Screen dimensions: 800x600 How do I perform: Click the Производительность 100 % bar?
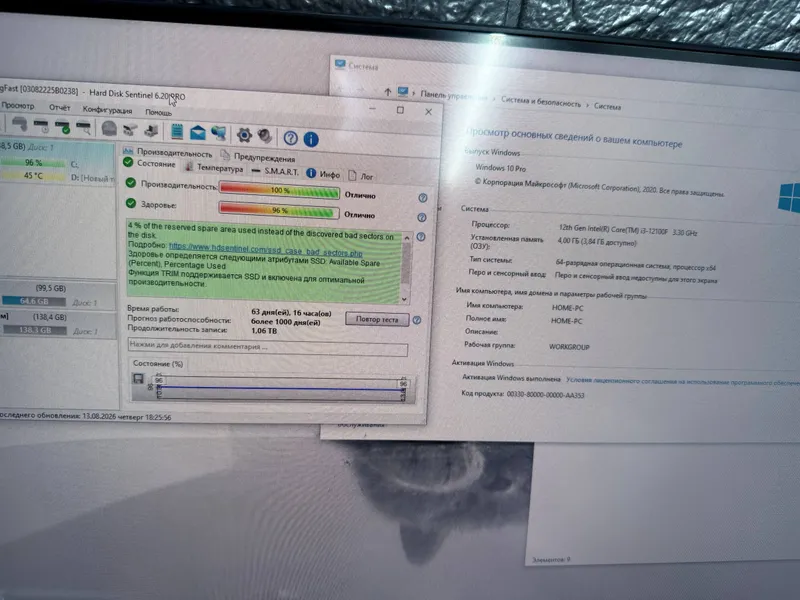point(280,190)
